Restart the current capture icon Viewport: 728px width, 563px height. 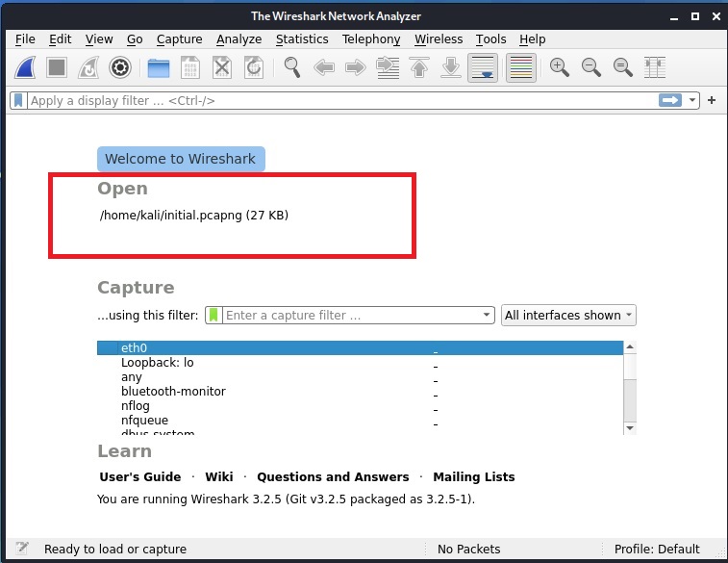point(88,67)
